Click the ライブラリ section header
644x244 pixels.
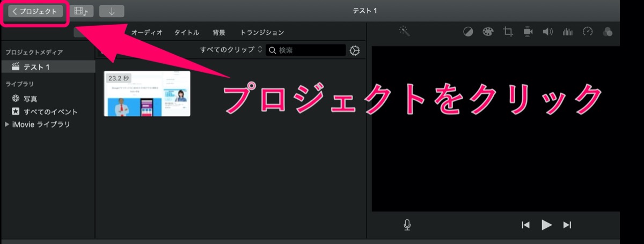click(20, 84)
